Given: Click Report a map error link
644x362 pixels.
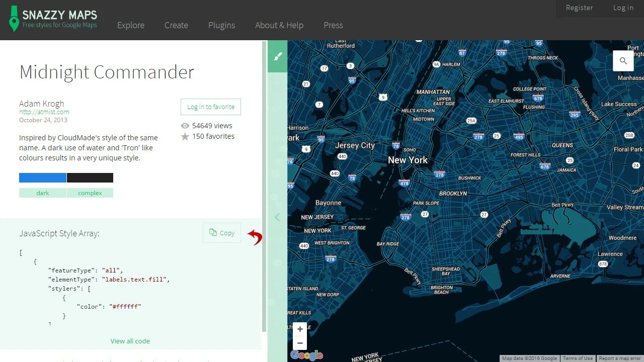Looking at the screenshot, I should (620, 358).
